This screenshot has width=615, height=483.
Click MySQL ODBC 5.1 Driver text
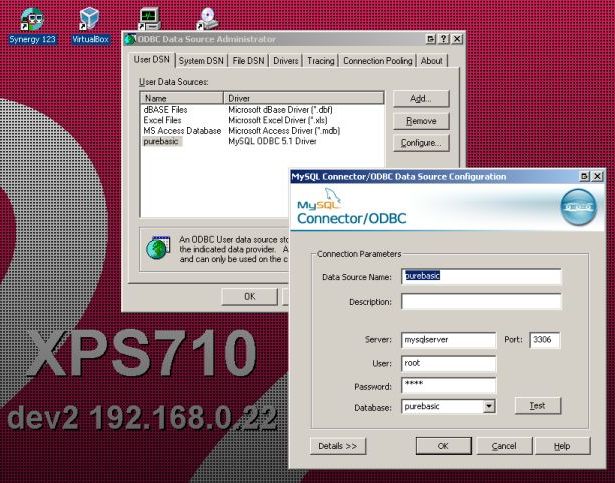pyautogui.click(x=272, y=141)
